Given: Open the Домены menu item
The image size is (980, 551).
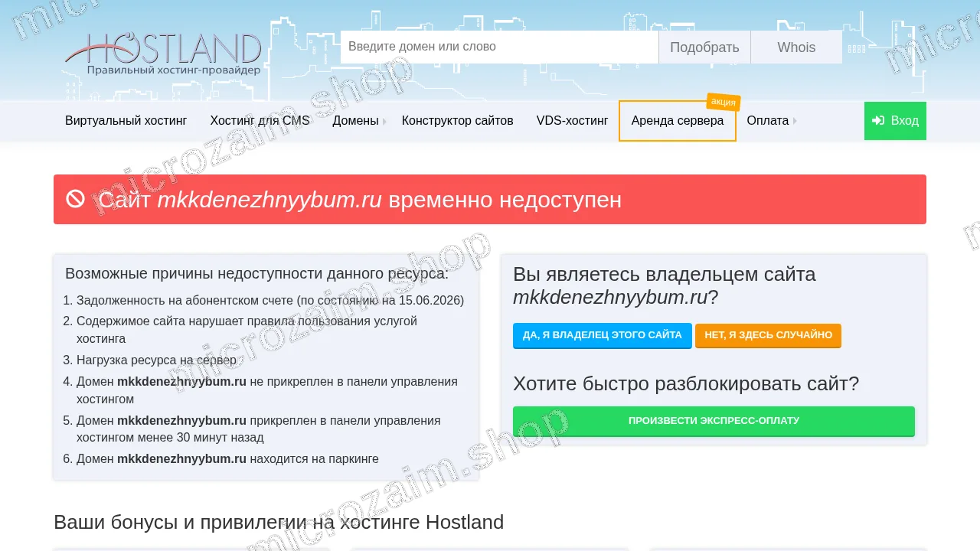Looking at the screenshot, I should pyautogui.click(x=355, y=121).
